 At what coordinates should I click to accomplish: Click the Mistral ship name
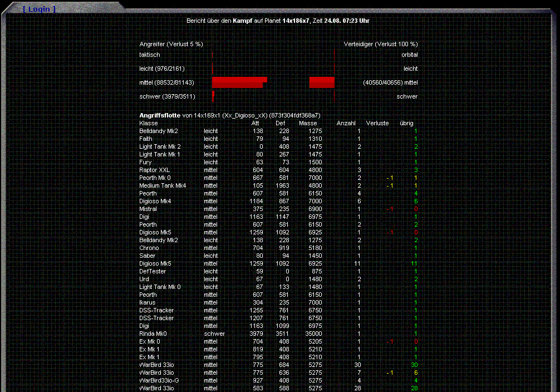148,209
